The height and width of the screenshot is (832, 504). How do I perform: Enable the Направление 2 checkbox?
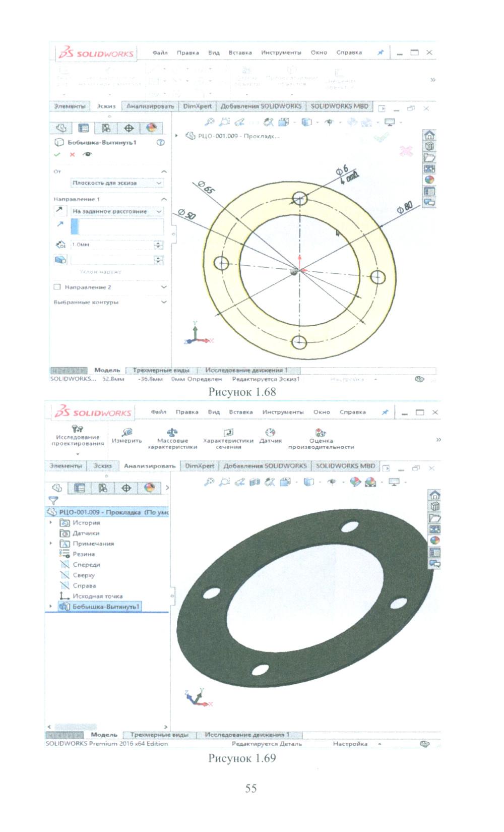coord(57,287)
